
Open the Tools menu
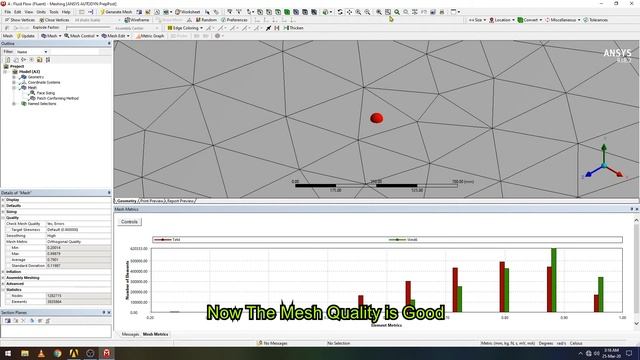(x=54, y=12)
